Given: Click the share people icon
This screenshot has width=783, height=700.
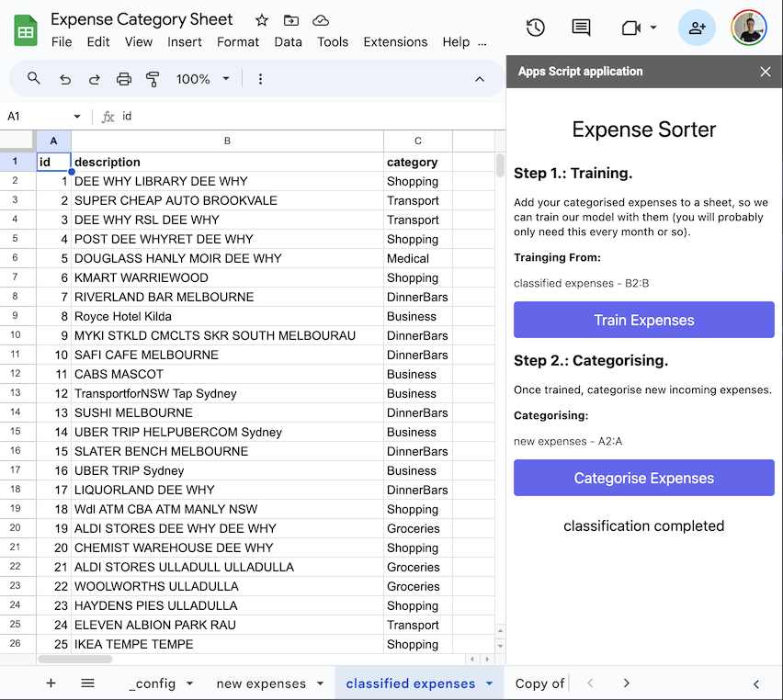Looking at the screenshot, I should click(697, 28).
